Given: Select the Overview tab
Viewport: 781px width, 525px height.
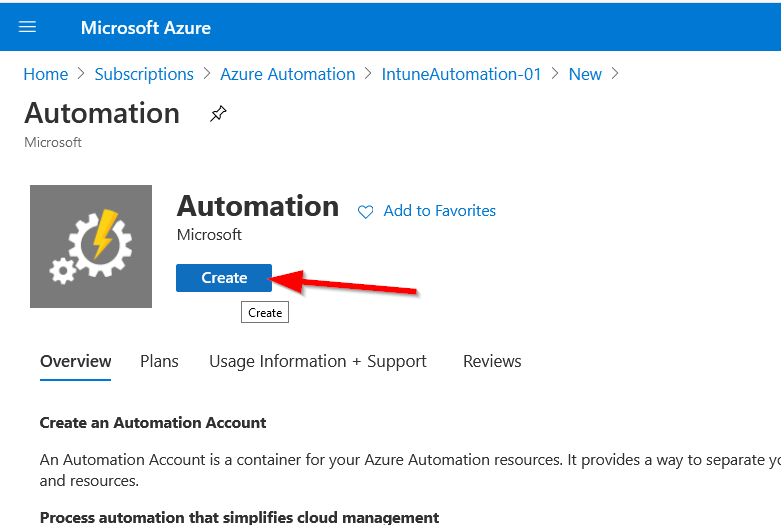Looking at the screenshot, I should [75, 361].
